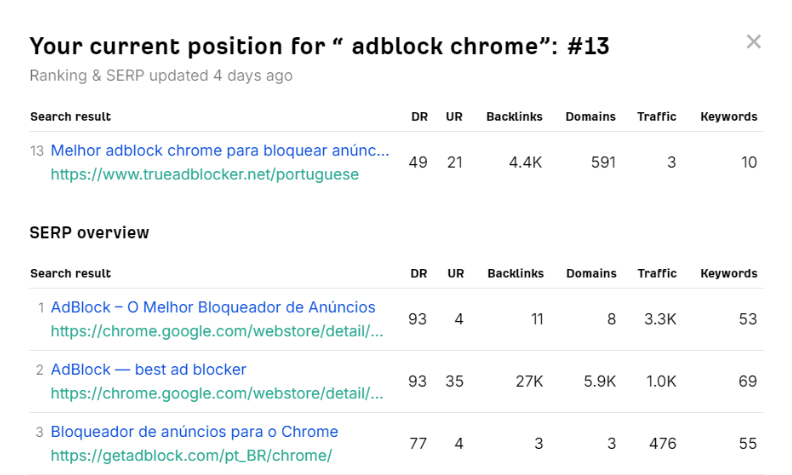Click Keywords header in SERP overview table
Image resolution: width=792 pixels, height=475 pixels.
pos(728,273)
